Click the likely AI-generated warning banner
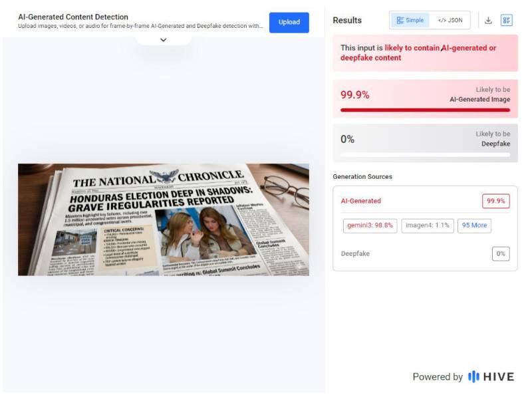 coord(425,53)
